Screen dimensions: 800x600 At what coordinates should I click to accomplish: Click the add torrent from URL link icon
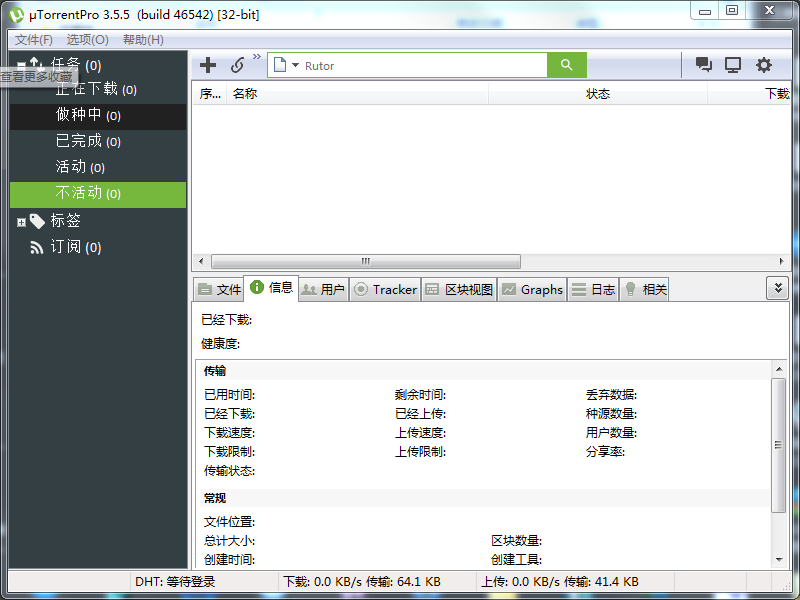click(237, 65)
